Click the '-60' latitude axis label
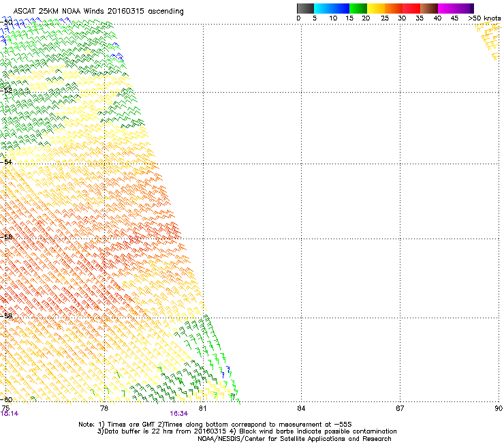This screenshot has width=504, height=443. coord(6,400)
